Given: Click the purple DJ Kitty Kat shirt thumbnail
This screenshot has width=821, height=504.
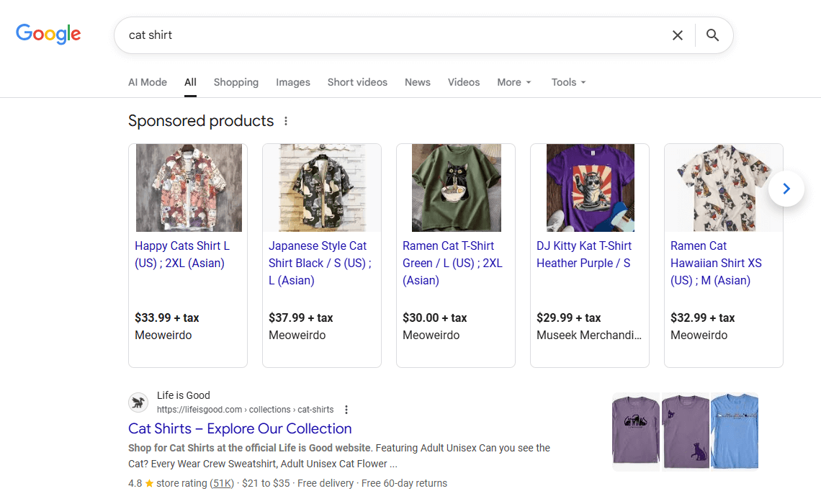Looking at the screenshot, I should pos(589,188).
